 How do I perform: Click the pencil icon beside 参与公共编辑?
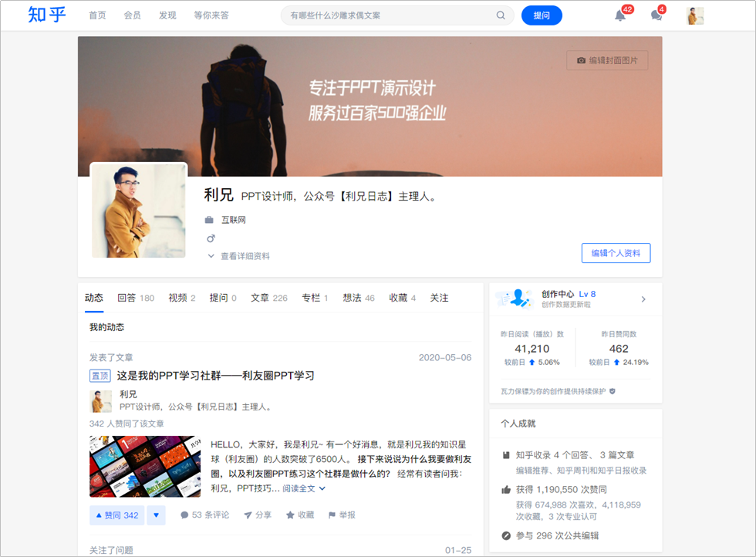click(506, 535)
